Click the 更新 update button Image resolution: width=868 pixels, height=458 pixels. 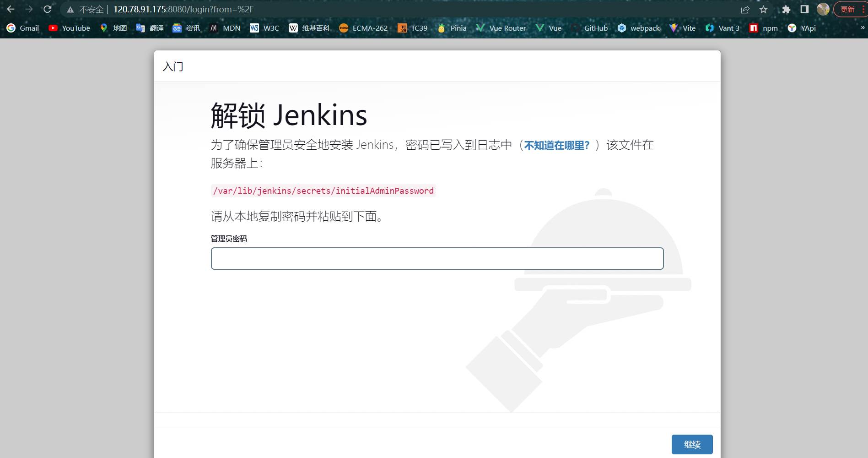847,9
